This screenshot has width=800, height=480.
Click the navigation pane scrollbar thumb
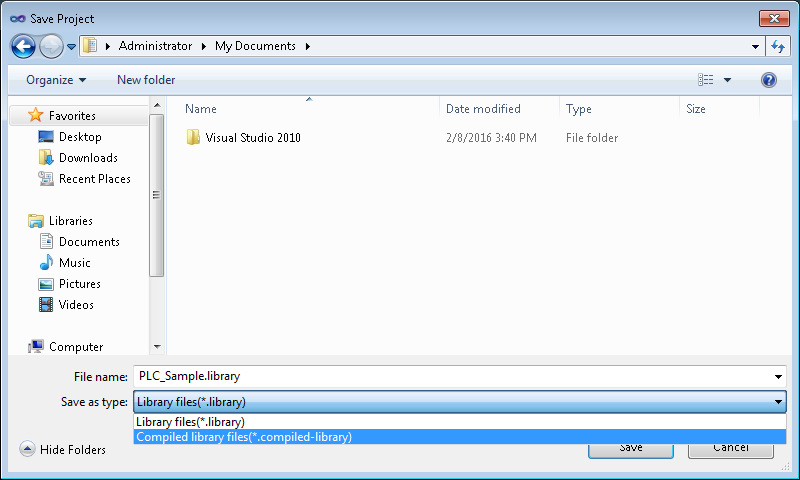click(156, 195)
